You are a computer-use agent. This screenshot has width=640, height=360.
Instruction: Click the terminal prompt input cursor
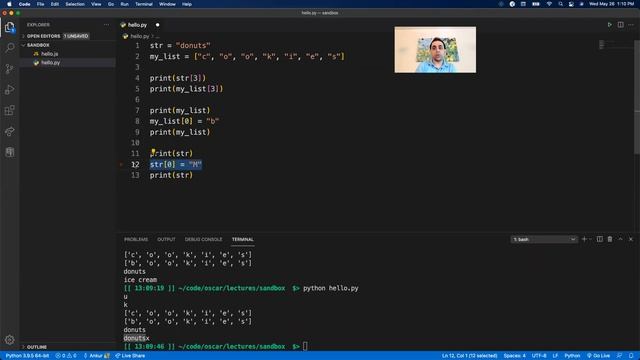click(x=305, y=346)
